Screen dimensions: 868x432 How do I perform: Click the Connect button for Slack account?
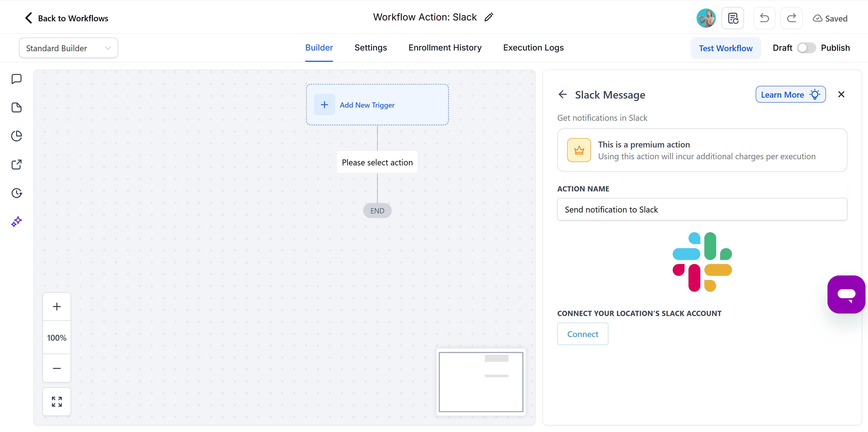point(583,334)
